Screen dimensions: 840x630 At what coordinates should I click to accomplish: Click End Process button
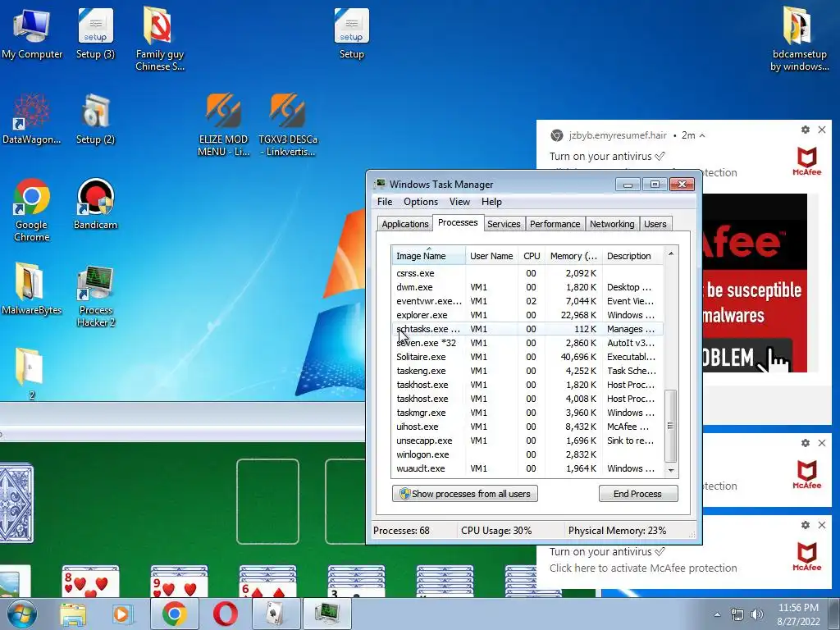pyautogui.click(x=638, y=493)
